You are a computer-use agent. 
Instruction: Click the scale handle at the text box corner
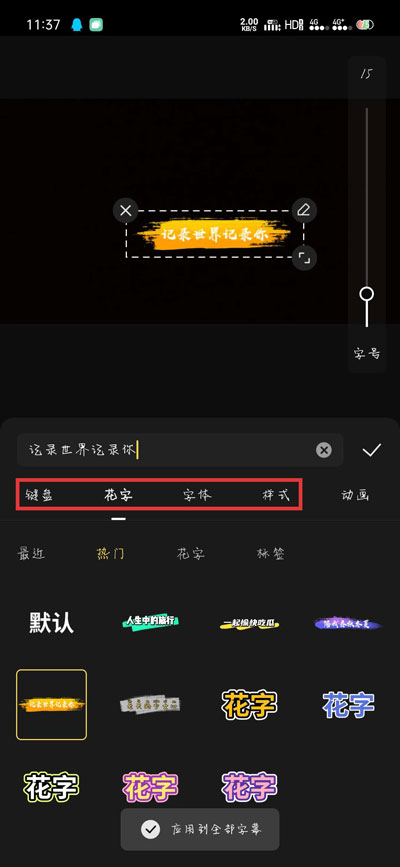pyautogui.click(x=304, y=257)
